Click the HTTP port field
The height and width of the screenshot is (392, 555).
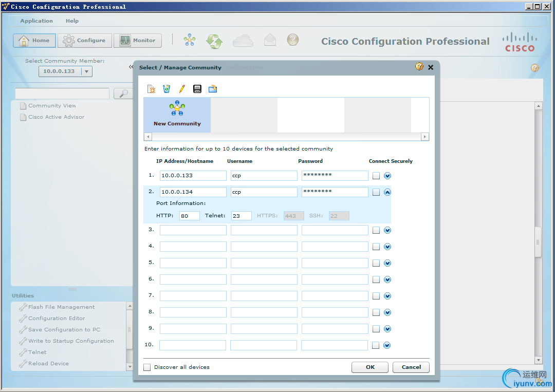click(189, 216)
